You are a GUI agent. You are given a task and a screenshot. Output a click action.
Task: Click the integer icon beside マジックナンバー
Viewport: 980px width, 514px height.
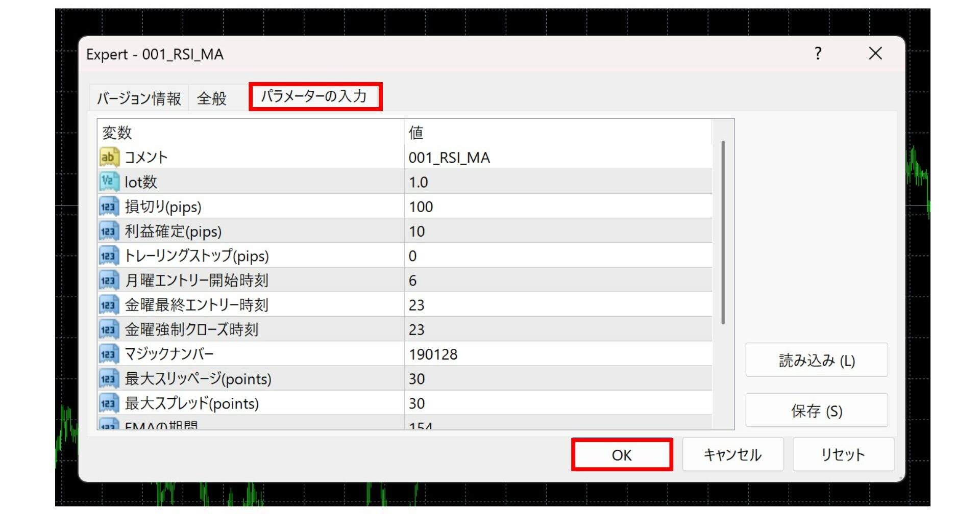coord(109,354)
